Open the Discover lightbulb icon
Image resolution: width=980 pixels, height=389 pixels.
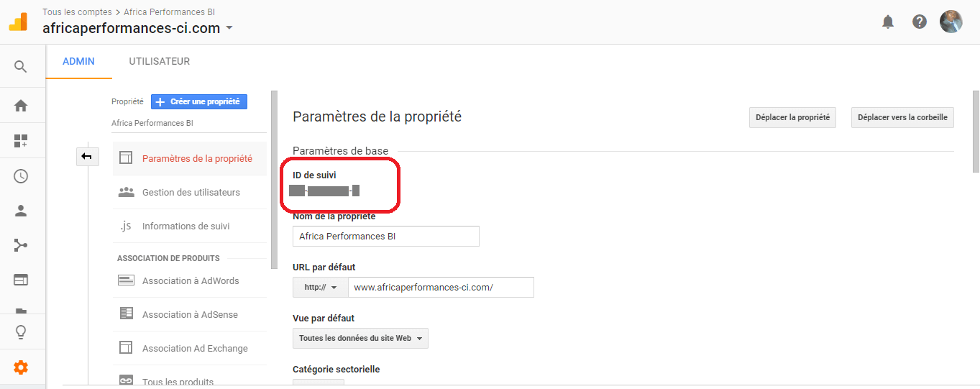click(21, 332)
